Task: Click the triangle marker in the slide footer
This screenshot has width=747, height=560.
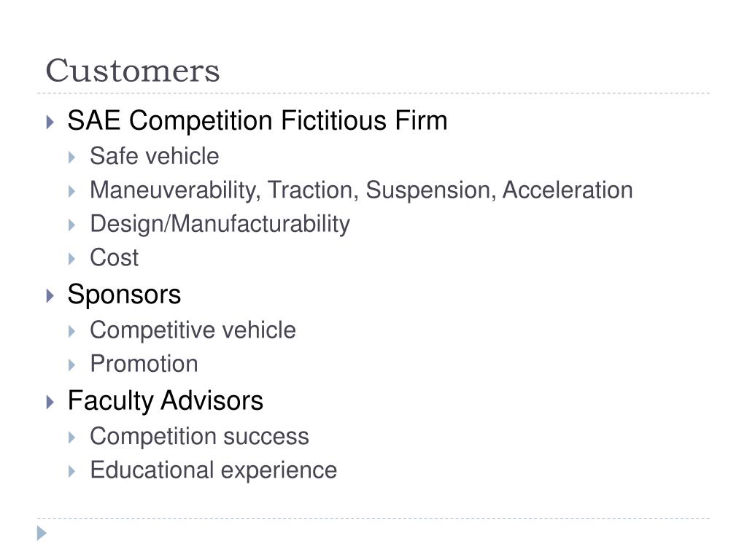Action: 42,533
